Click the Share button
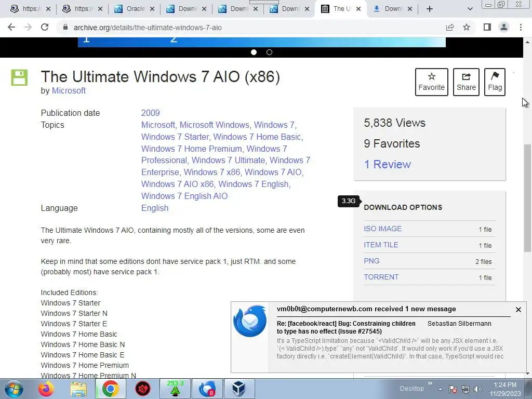 point(466,82)
